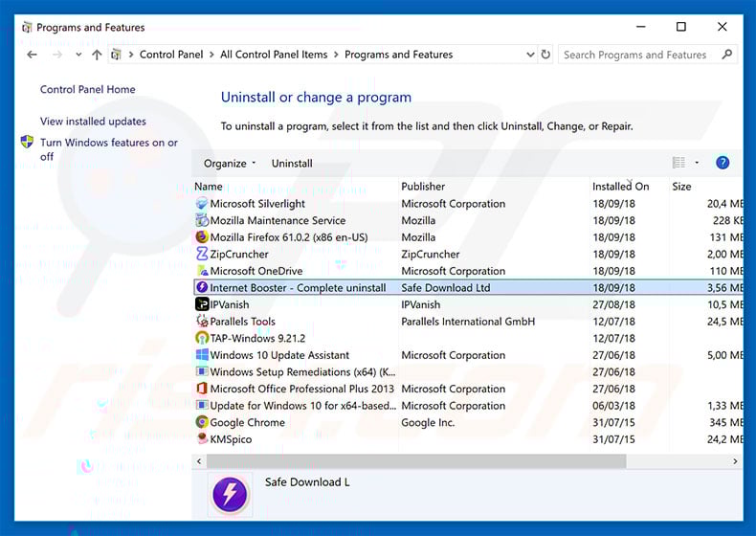This screenshot has width=756, height=536.
Task: Select the Google Chrome program name
Action: 247,422
